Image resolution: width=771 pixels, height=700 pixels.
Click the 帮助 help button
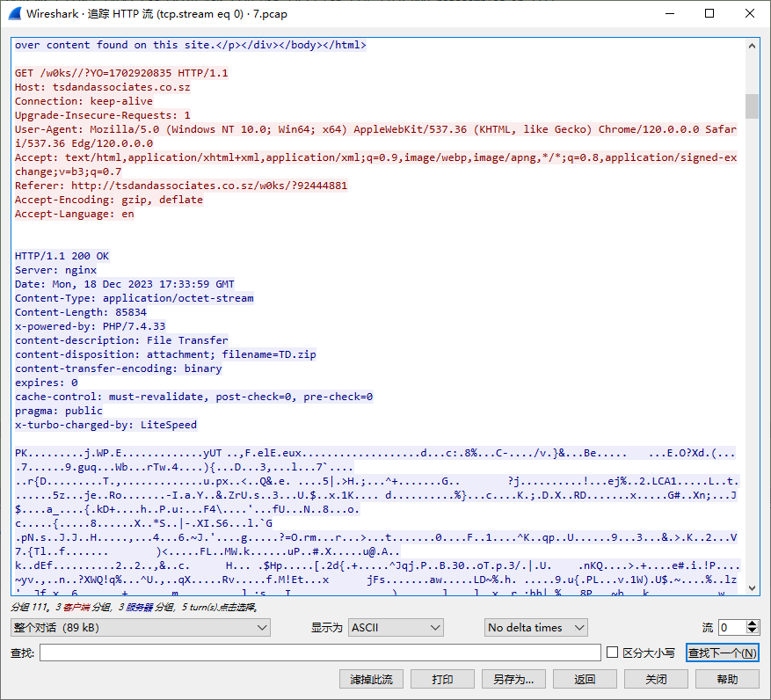727,679
